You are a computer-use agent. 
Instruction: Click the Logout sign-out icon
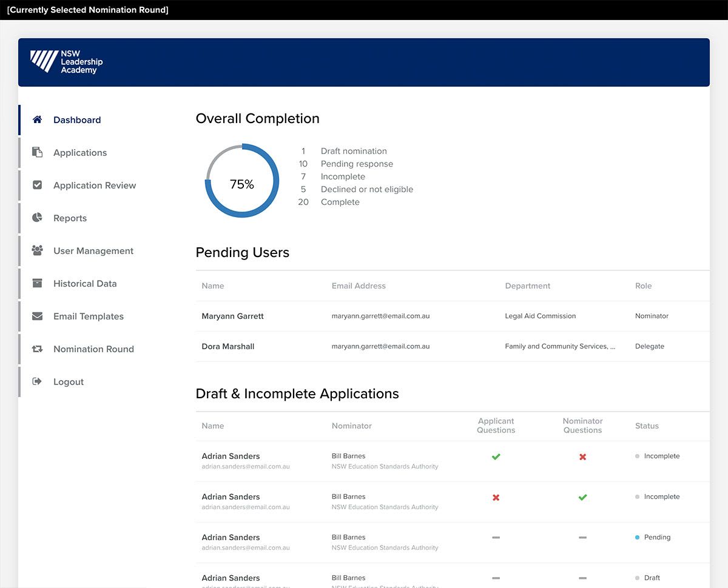coord(38,381)
